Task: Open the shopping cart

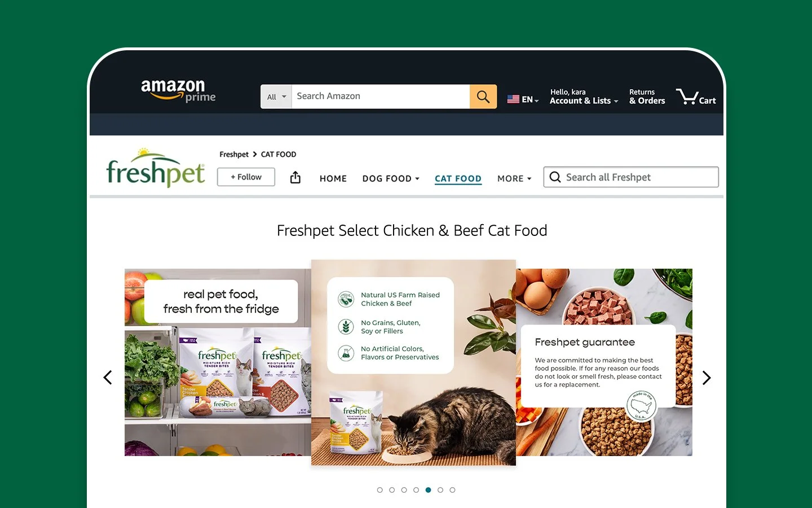Action: point(696,97)
